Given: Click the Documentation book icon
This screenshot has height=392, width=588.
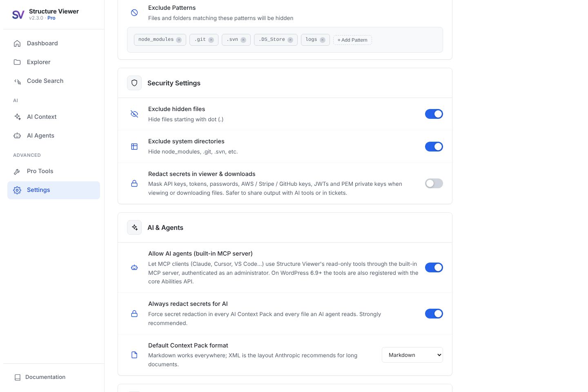Looking at the screenshot, I should point(18,377).
